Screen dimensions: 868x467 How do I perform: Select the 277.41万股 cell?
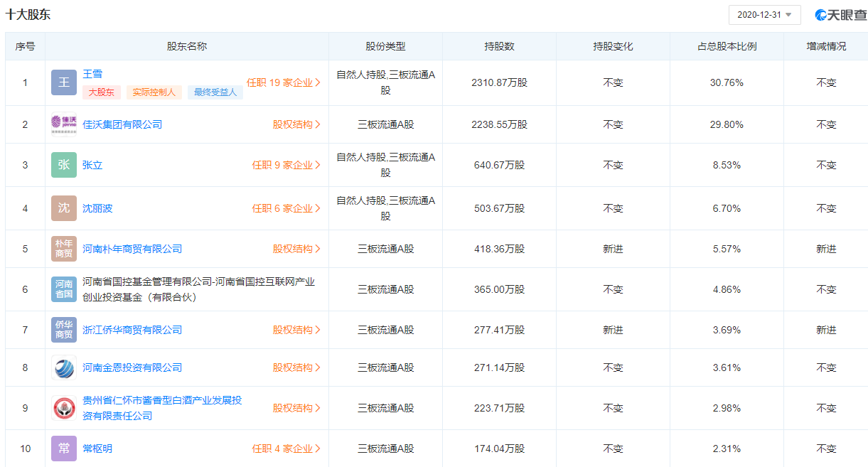coord(499,330)
